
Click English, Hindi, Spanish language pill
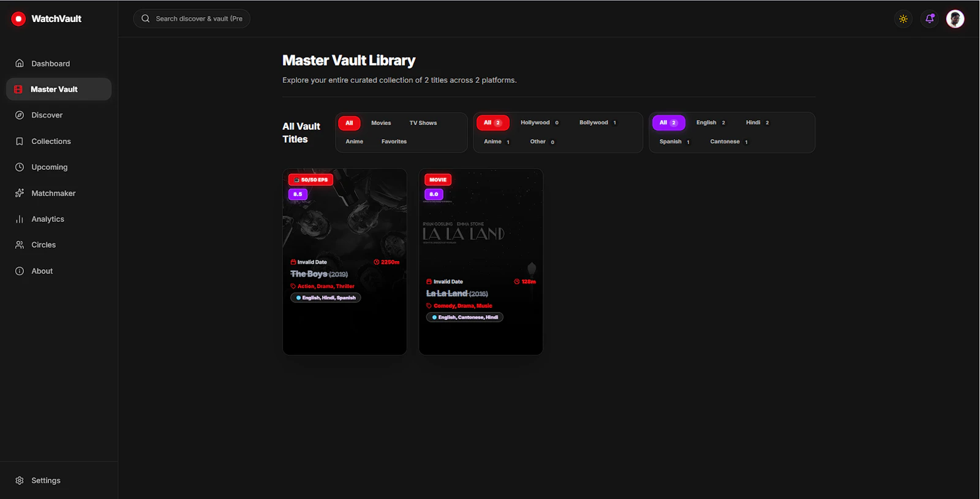(326, 298)
